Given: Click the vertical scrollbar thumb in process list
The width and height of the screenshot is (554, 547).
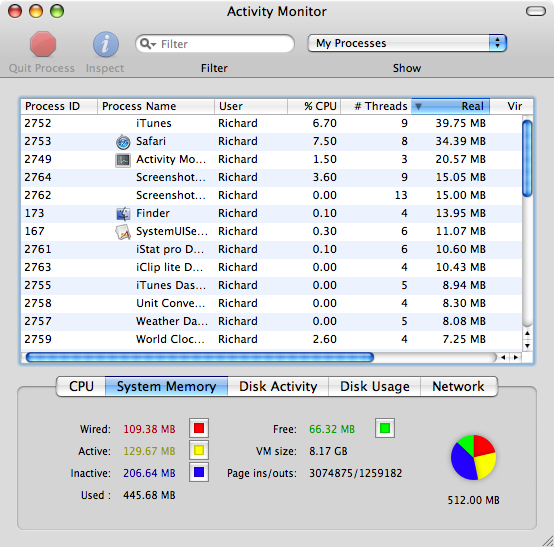Looking at the screenshot, I should [527, 158].
